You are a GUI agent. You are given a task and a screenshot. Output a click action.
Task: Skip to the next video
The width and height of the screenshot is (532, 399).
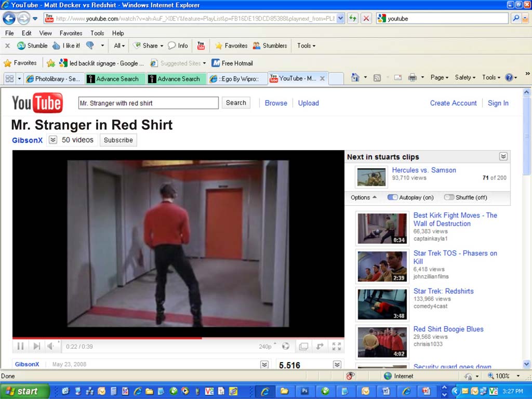[37, 347]
